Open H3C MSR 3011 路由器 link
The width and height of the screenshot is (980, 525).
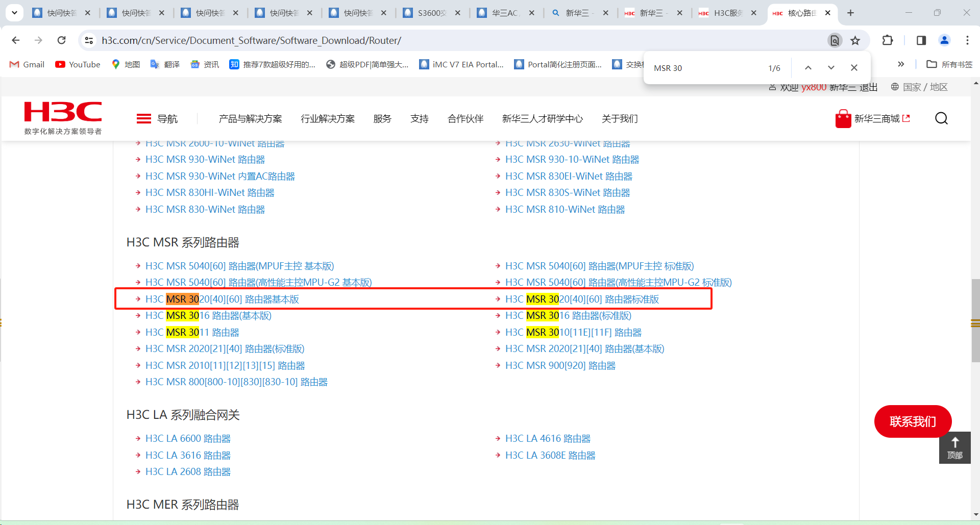[192, 332]
